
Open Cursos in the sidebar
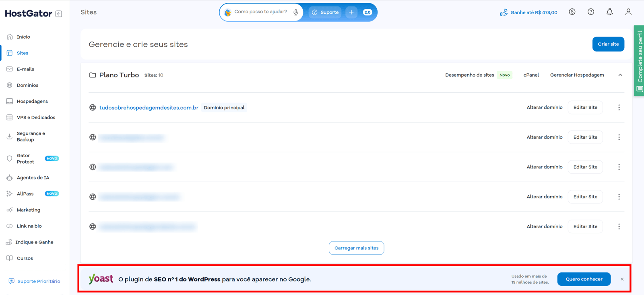pos(25,258)
